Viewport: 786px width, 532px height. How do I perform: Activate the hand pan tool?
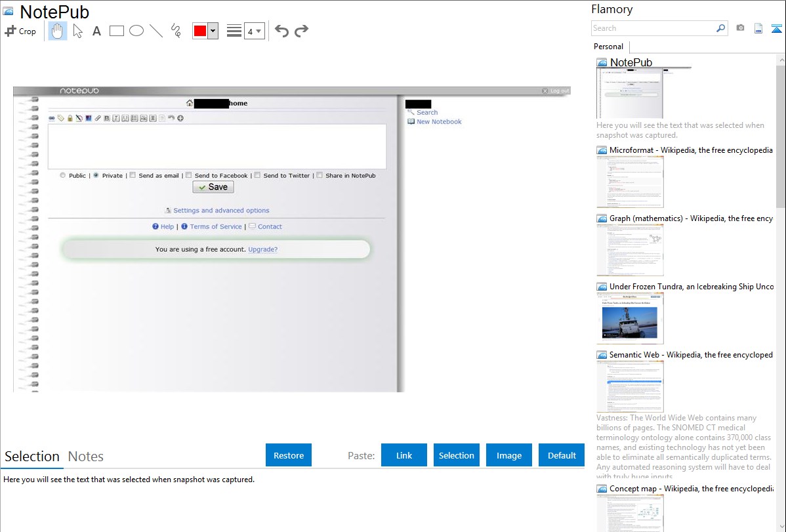click(58, 31)
